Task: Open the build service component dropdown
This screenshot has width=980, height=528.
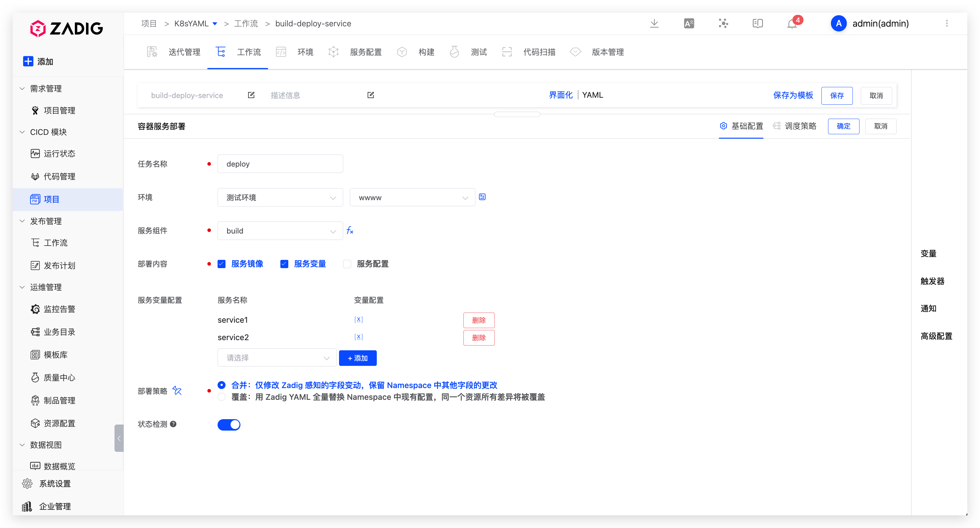Action: pos(280,231)
